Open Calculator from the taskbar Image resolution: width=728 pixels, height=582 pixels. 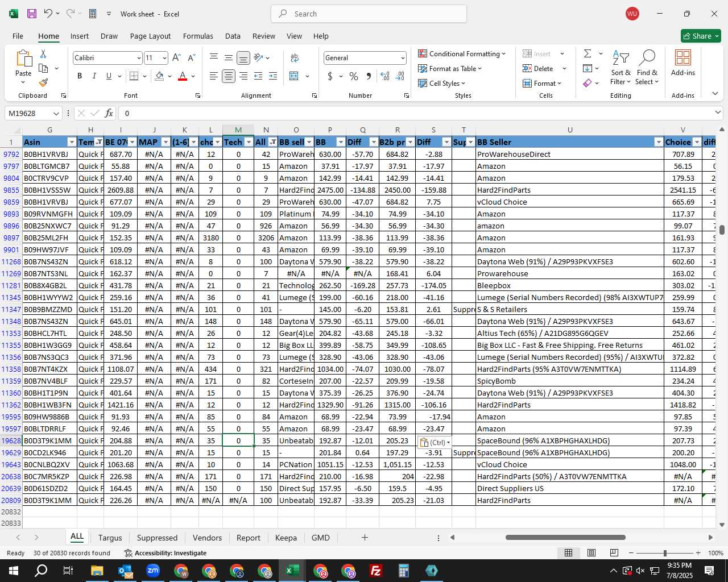pos(404,571)
